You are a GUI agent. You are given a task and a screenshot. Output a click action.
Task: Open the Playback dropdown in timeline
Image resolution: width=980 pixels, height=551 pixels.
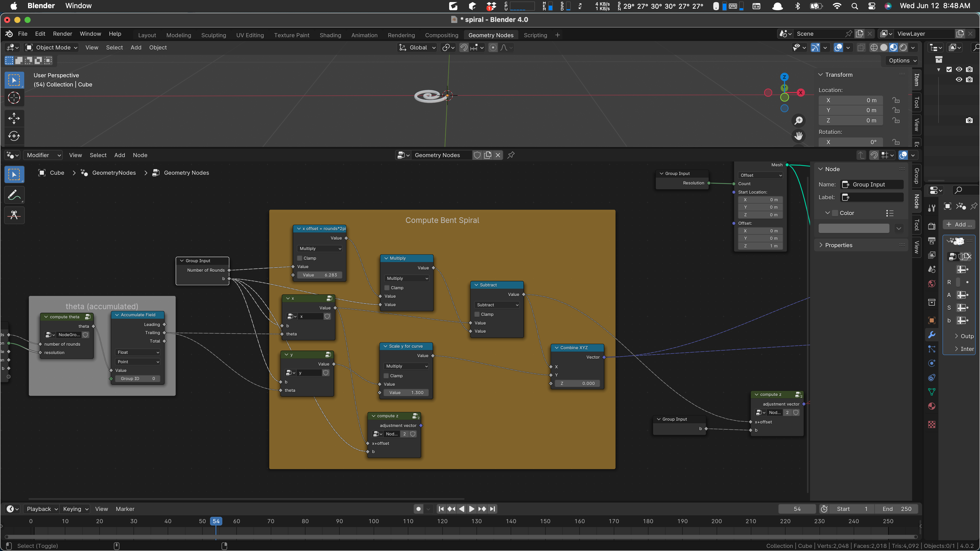(42, 509)
